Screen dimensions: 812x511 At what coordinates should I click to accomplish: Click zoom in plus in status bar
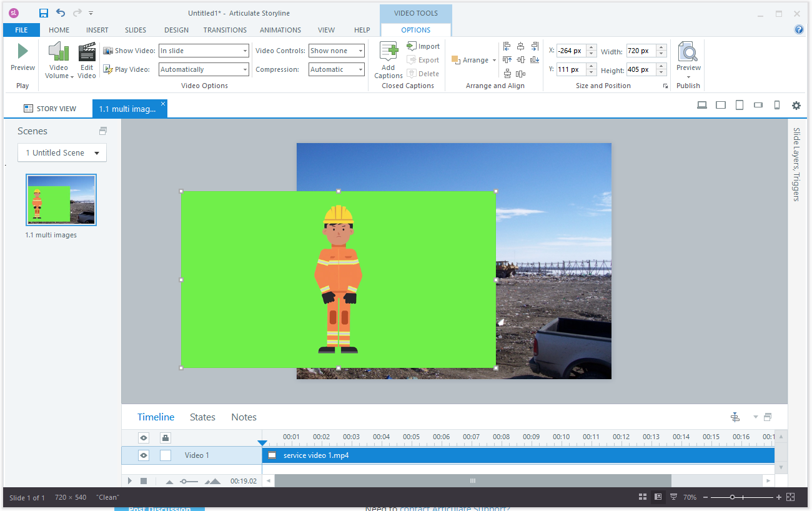779,497
